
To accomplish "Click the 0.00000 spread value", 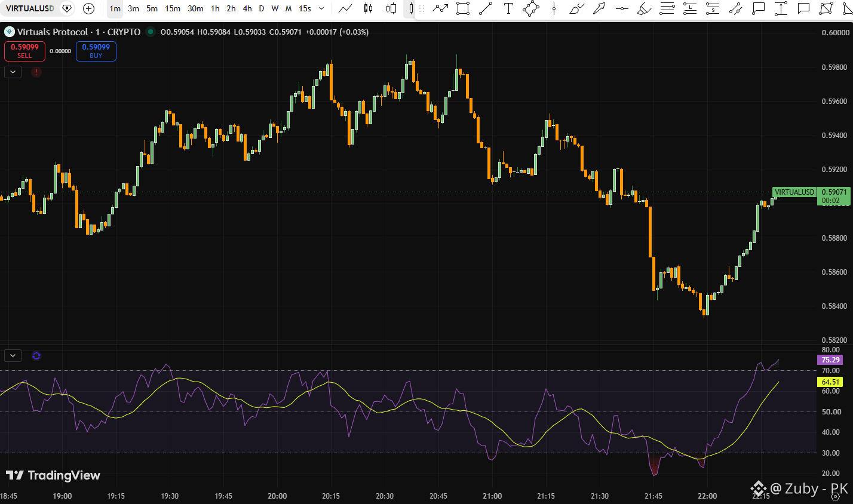I will point(60,51).
